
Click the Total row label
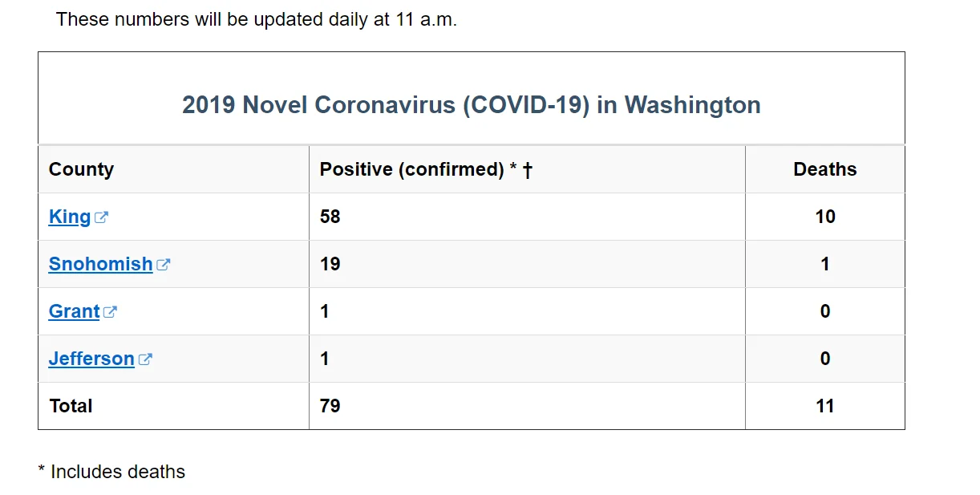point(71,406)
